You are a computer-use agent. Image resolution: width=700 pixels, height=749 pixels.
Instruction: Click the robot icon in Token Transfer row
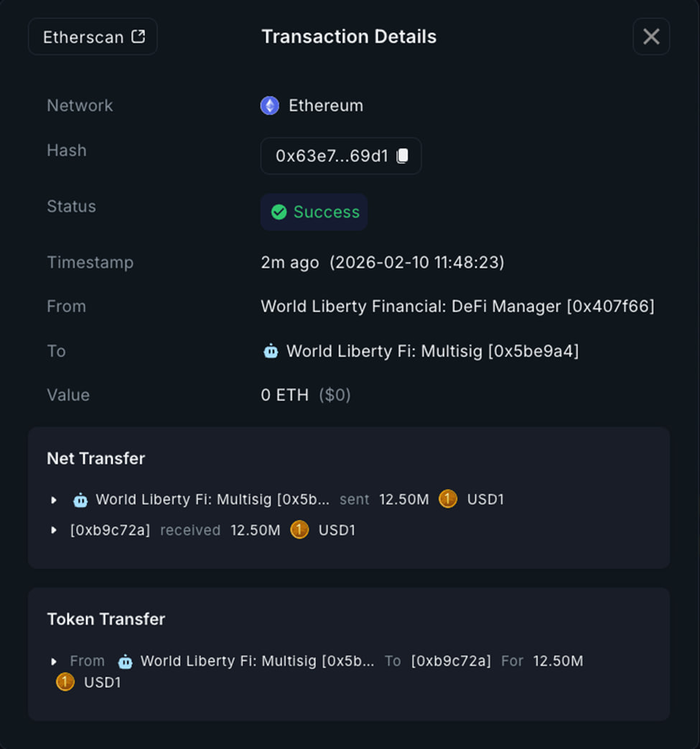pyautogui.click(x=125, y=661)
